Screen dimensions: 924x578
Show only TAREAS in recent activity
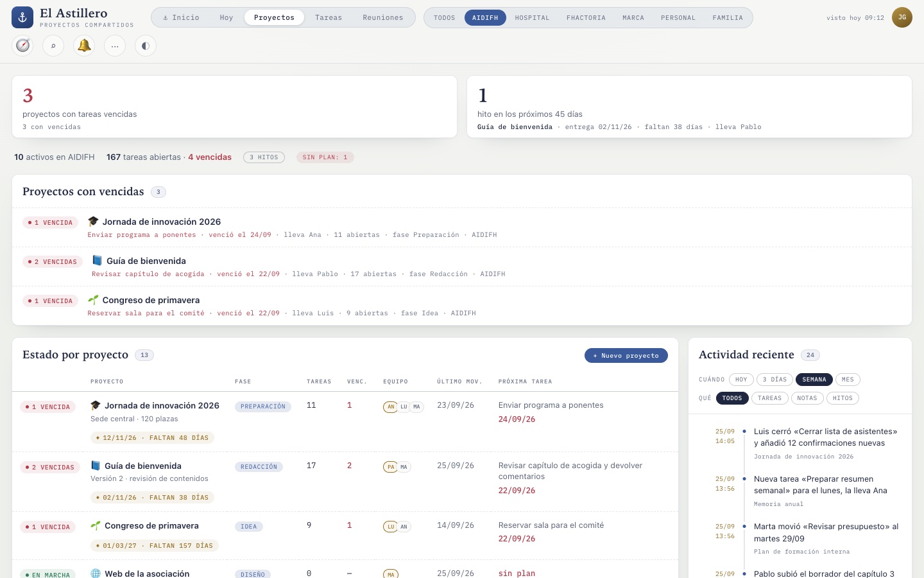[x=769, y=398]
